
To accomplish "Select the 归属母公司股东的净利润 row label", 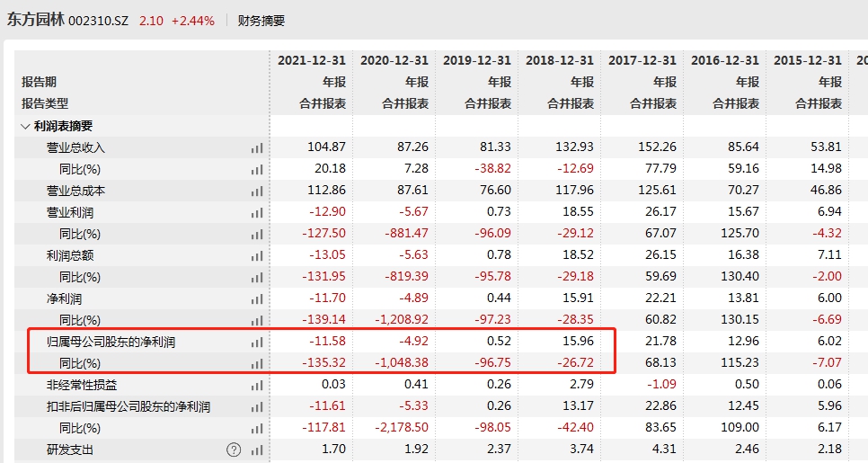I will [x=111, y=343].
